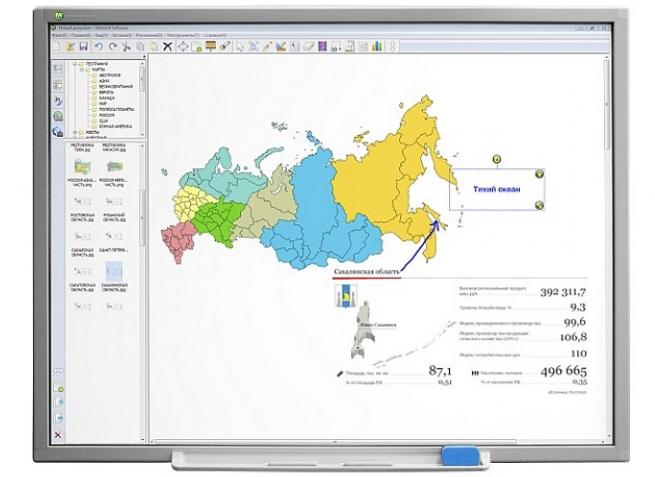655x477 pixels.
Task: Click the red X icon in left sidebar
Action: click(58, 435)
